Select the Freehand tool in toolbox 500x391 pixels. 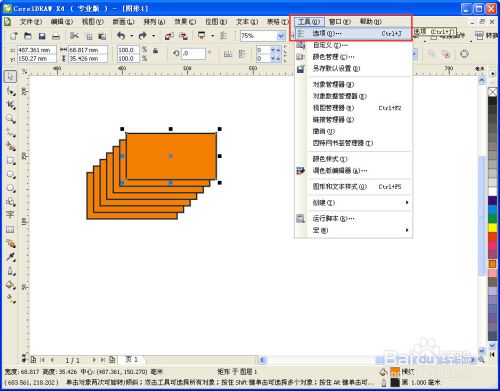pyautogui.click(x=10, y=132)
